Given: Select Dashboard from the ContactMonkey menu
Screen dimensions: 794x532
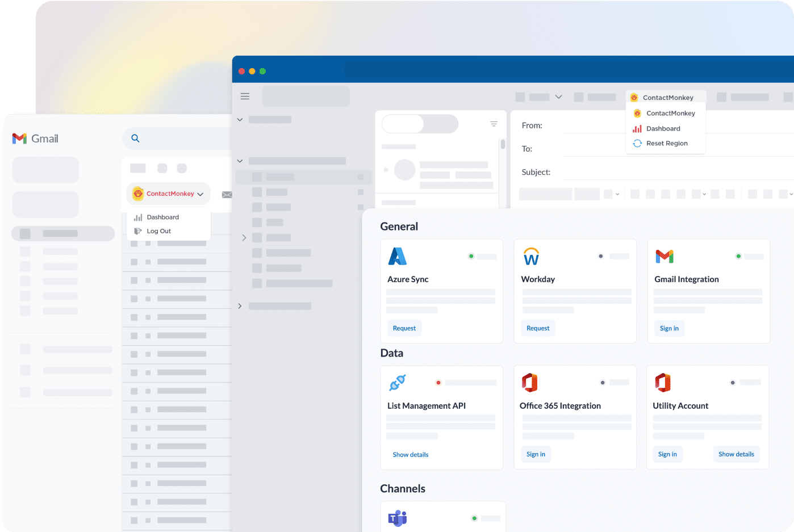Looking at the screenshot, I should (x=663, y=128).
